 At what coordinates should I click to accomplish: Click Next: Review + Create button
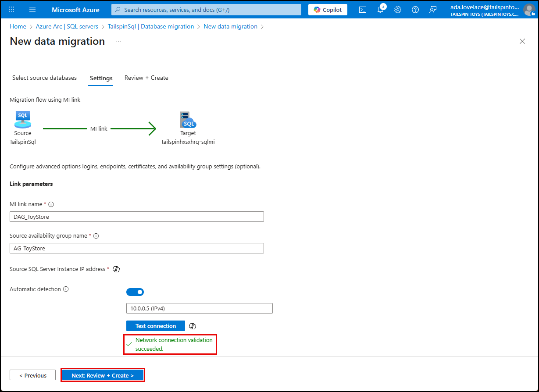(103, 375)
